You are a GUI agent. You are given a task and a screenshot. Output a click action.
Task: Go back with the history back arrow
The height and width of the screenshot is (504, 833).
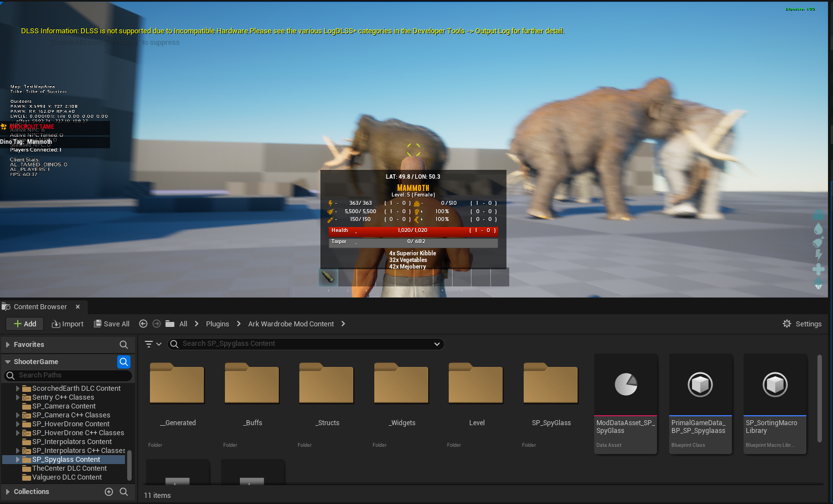143,324
